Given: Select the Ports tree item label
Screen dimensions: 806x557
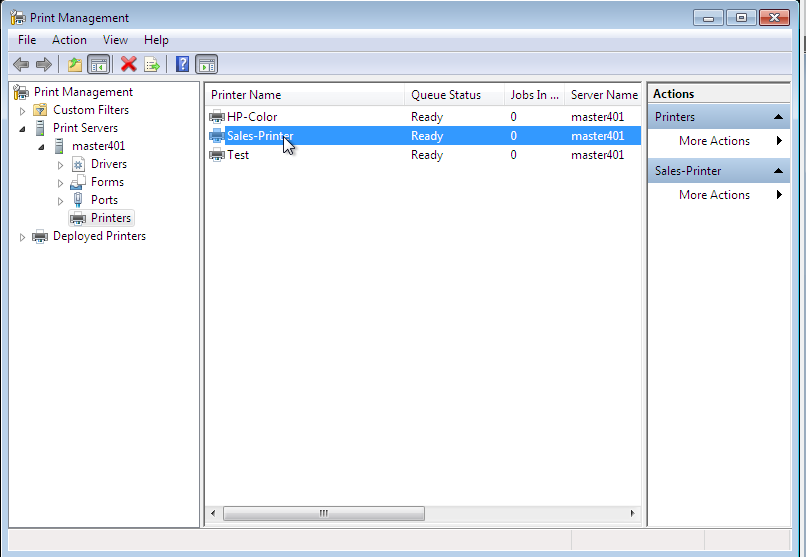Looking at the screenshot, I should (104, 200).
